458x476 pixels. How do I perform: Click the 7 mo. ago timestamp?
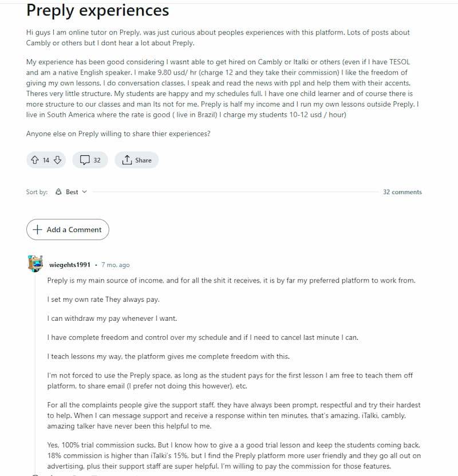click(116, 265)
